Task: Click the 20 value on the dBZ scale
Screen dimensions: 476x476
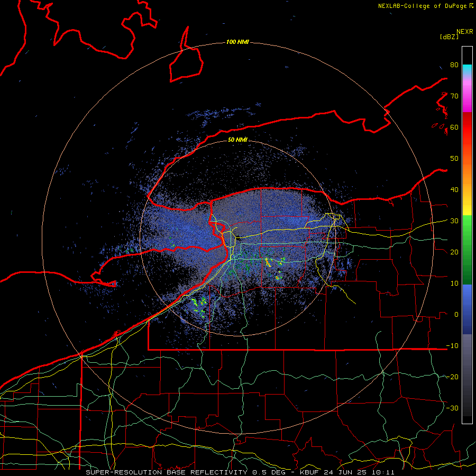Action: (x=454, y=252)
